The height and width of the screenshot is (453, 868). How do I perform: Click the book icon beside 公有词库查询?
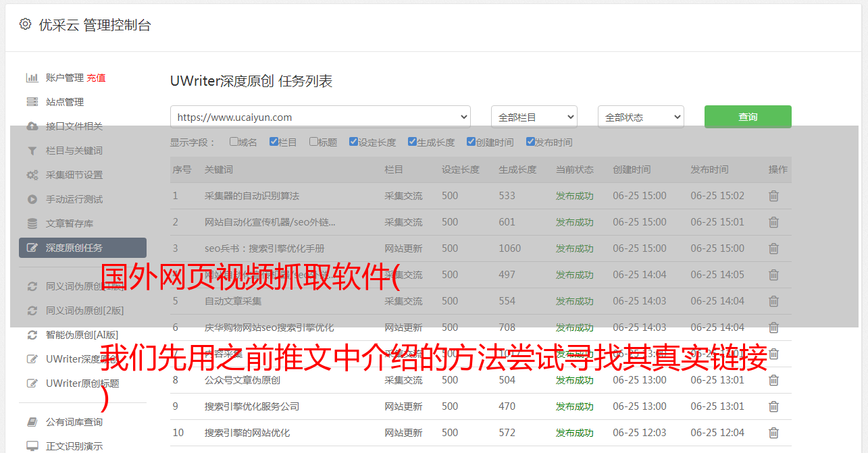tap(32, 422)
